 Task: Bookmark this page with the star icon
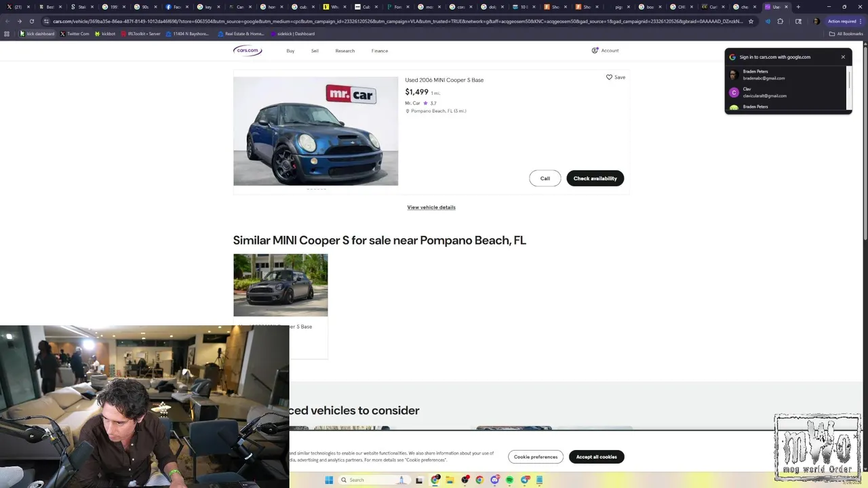pos(751,21)
